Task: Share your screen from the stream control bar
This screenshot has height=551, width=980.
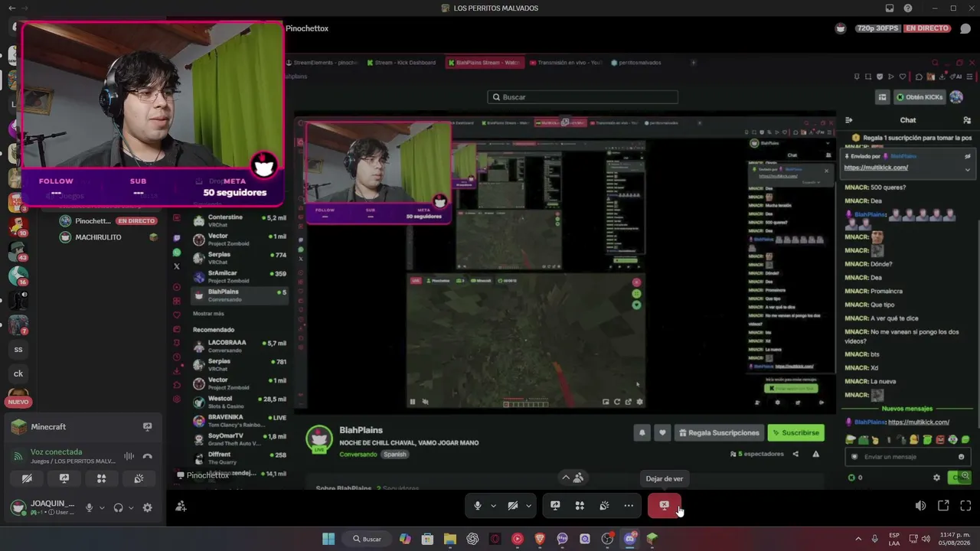Action: tap(555, 506)
